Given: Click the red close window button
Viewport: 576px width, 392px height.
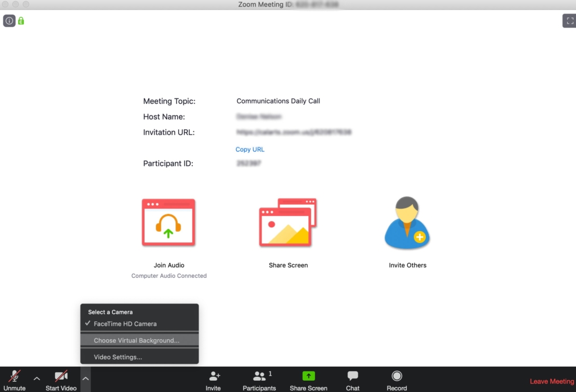Looking at the screenshot, I should tap(5, 4).
